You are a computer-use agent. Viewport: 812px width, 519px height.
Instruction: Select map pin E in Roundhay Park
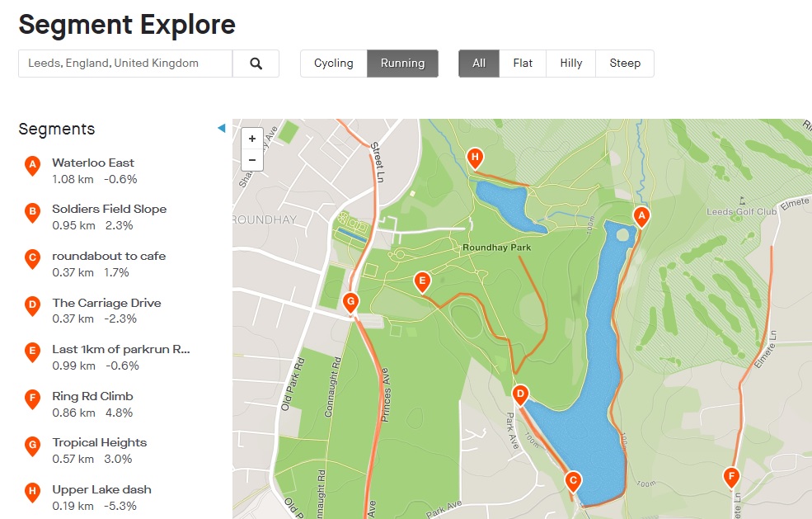tap(422, 282)
